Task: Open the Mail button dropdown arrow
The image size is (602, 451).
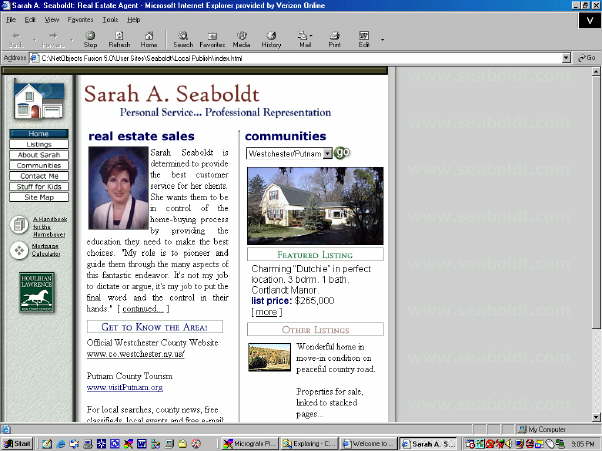Action: [311, 36]
